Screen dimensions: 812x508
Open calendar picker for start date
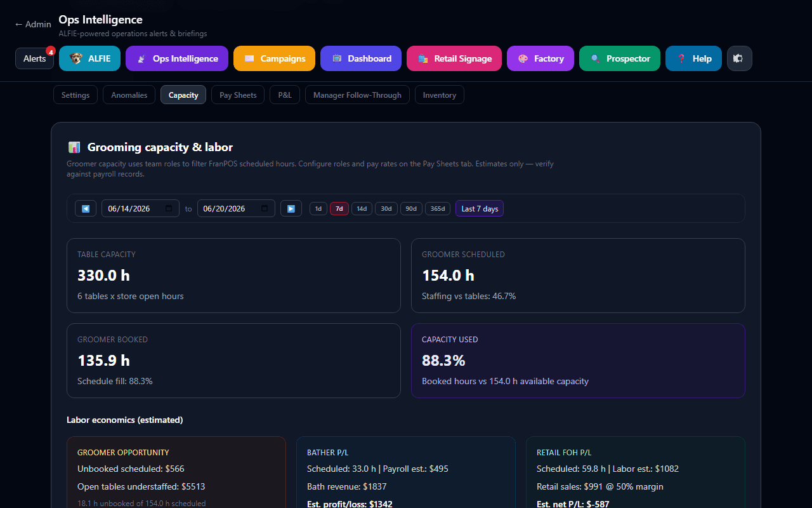169,208
